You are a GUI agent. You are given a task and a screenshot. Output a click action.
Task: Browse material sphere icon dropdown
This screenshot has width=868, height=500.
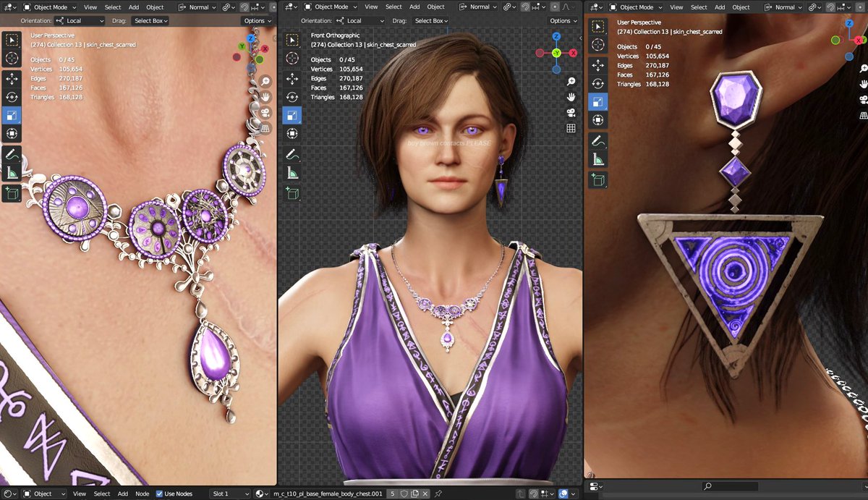click(262, 493)
